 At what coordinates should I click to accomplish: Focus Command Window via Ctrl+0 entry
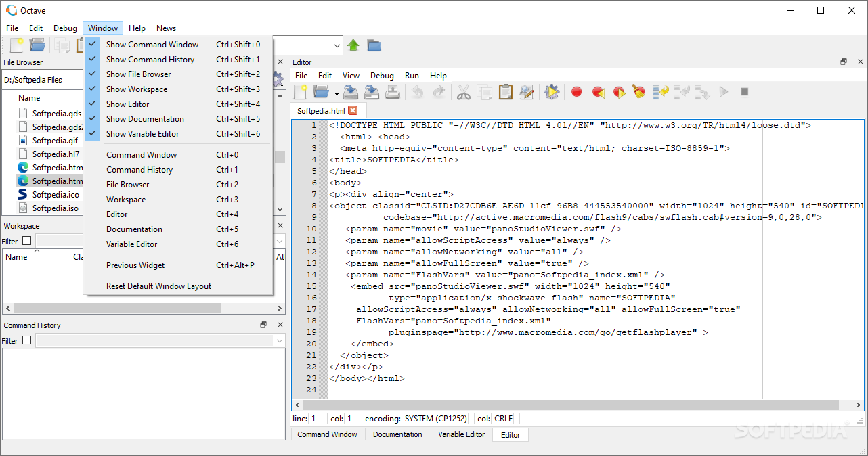point(178,155)
